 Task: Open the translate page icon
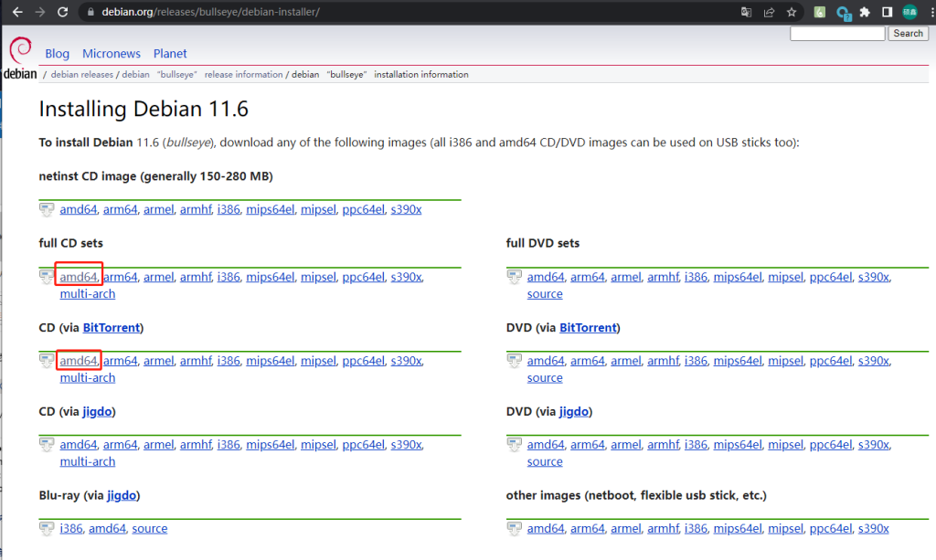click(747, 13)
